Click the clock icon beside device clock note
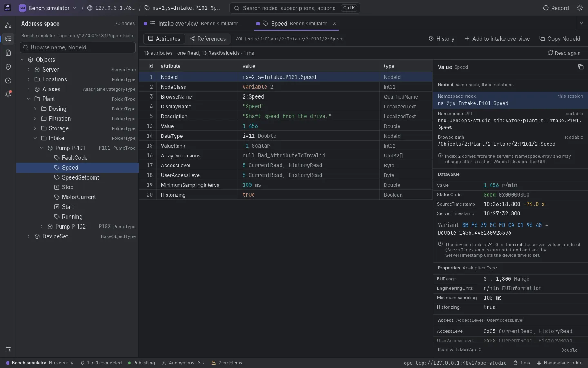The width and height of the screenshot is (588, 368). (440, 244)
